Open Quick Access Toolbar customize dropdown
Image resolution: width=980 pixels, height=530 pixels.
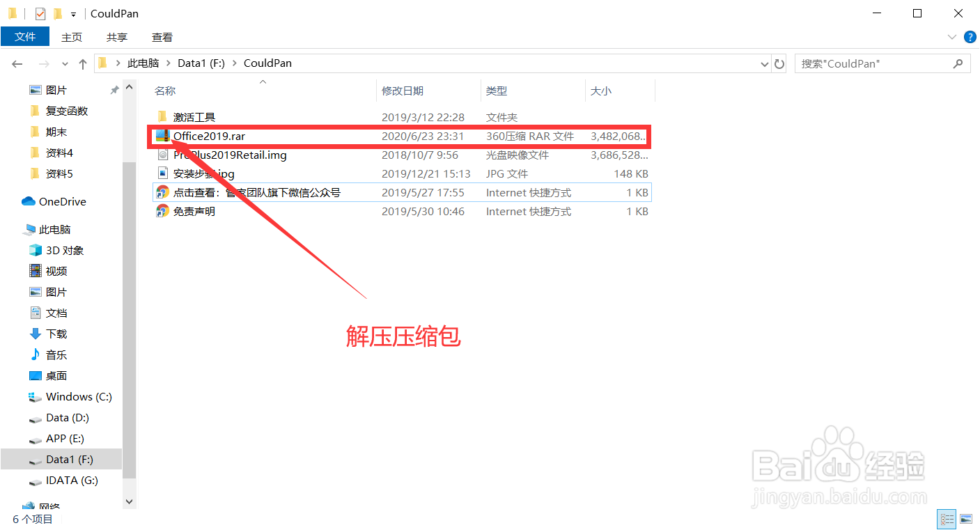pos(73,14)
